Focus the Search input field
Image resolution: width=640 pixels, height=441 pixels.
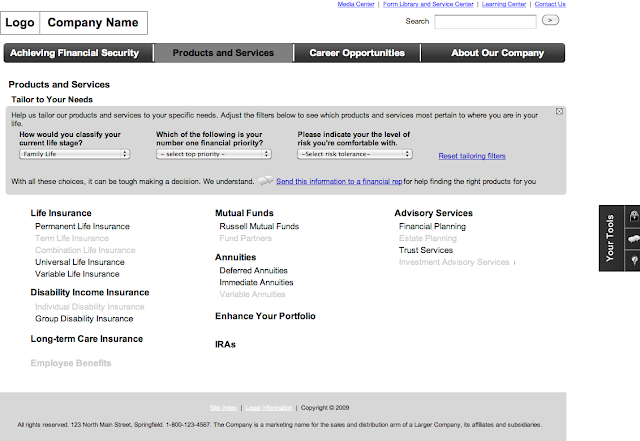click(485, 22)
